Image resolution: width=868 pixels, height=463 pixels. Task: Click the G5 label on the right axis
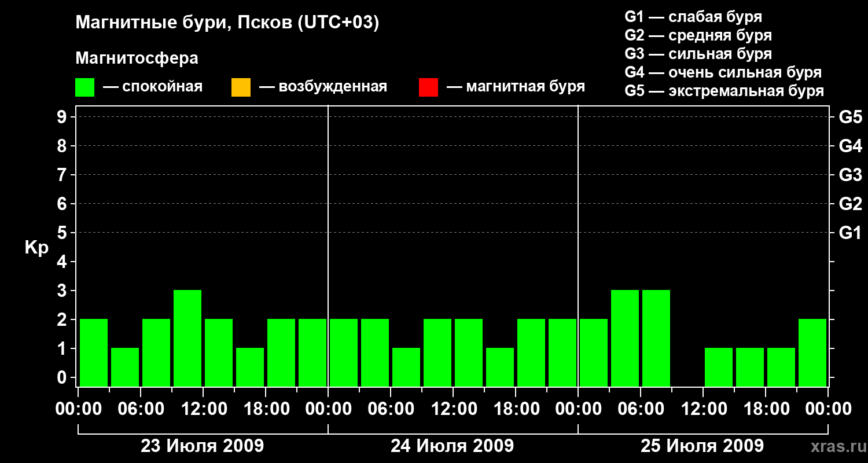[851, 117]
